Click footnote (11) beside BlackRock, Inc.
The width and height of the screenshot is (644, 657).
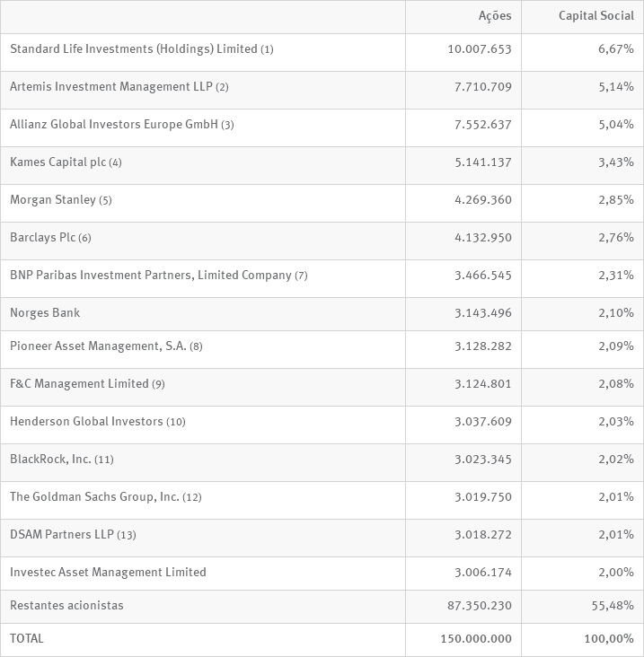104,460
